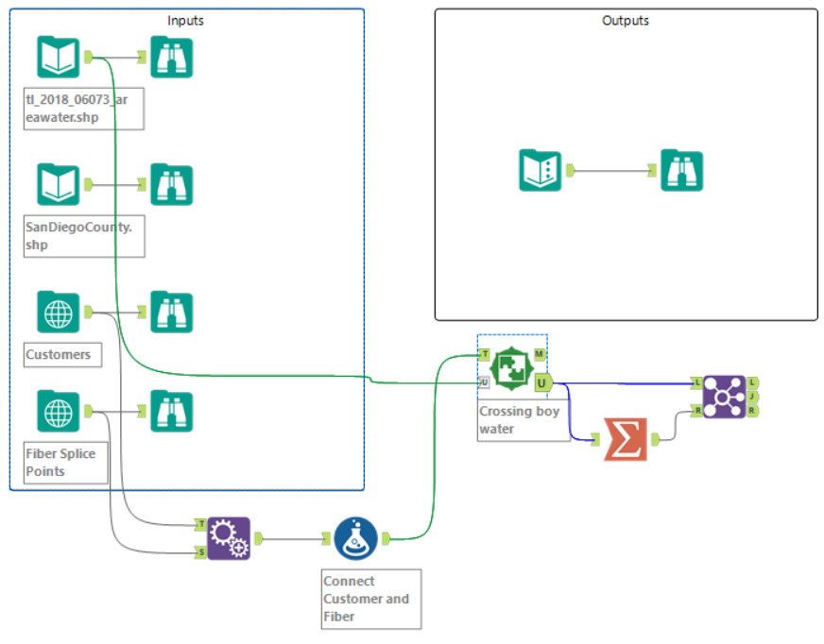The width and height of the screenshot is (824, 644).
Task: Open the Browse tool next to Fiber Splice Points
Action: 171,412
